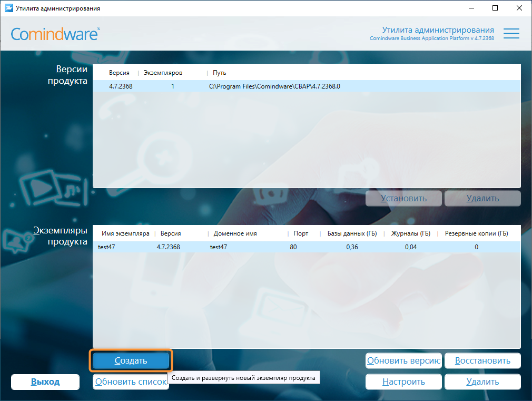Click the Comindware Business Application Platform version text

(x=431, y=38)
